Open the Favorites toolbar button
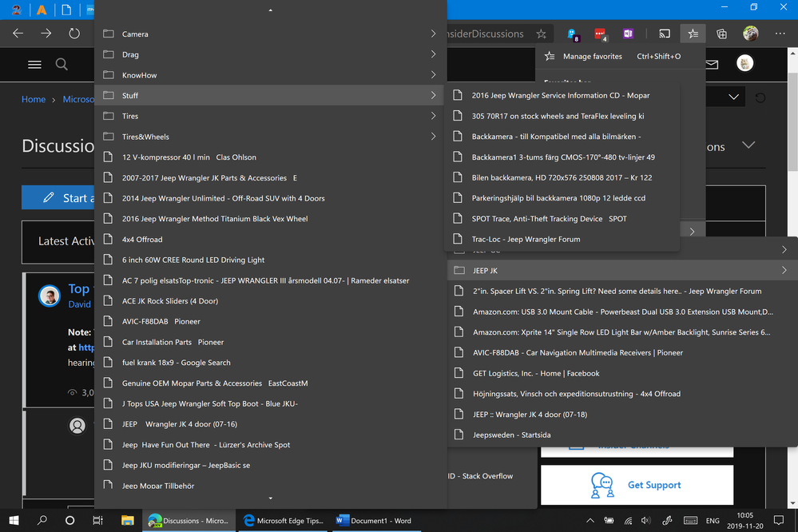 point(693,34)
